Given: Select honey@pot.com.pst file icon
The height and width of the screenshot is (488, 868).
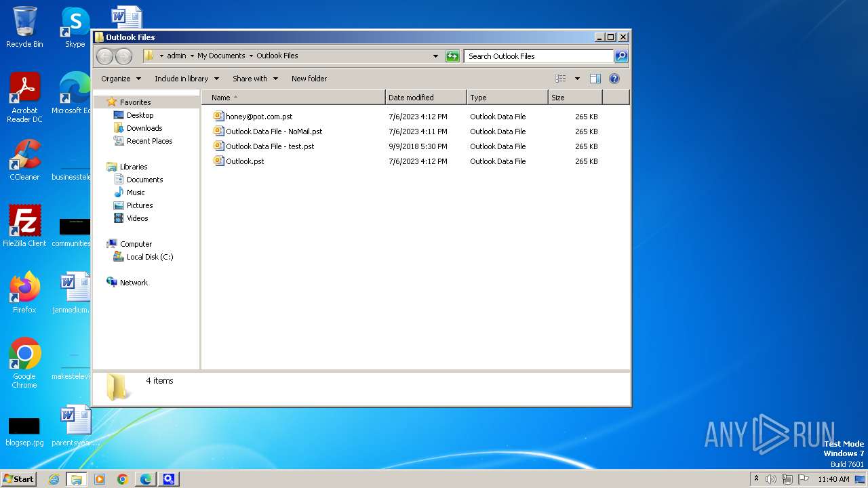Looking at the screenshot, I should click(218, 116).
